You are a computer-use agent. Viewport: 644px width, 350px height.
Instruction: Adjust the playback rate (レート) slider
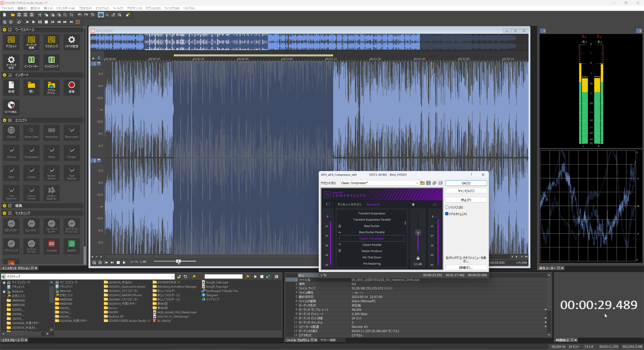(178, 261)
